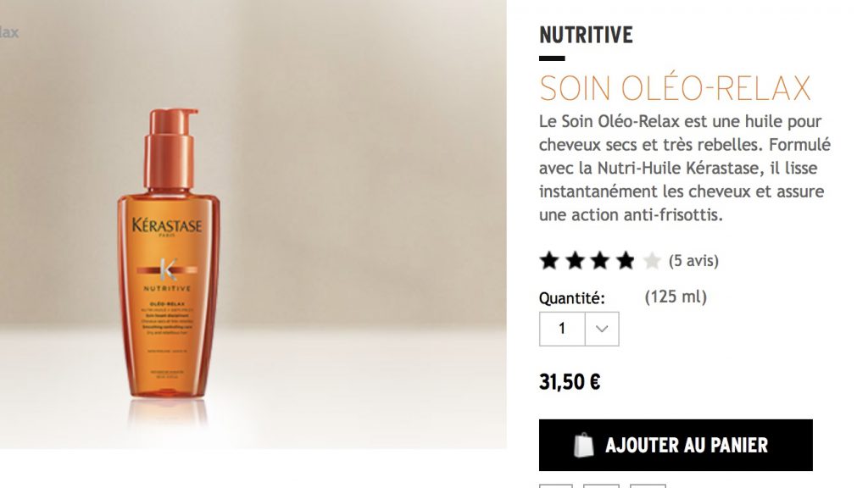The image size is (868, 488).
Task: Click the NUTRITIVE range heading
Action: (586, 36)
